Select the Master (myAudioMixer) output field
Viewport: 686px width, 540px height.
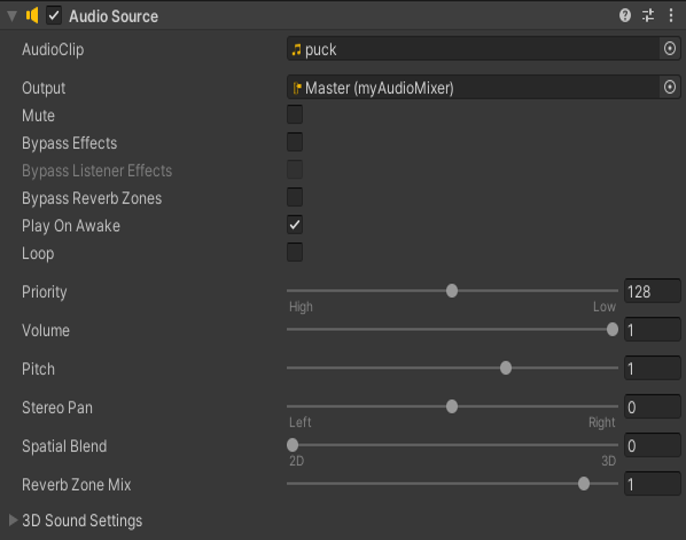click(483, 87)
